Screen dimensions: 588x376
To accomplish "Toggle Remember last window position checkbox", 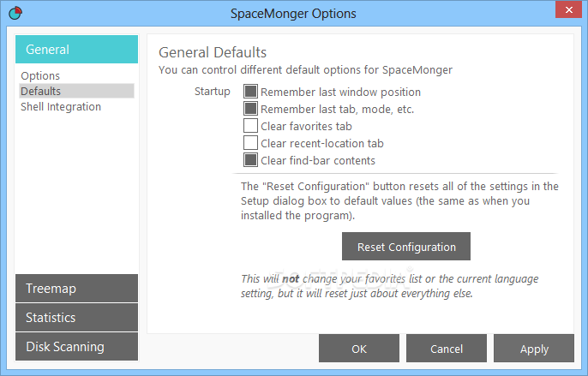I will click(x=250, y=92).
